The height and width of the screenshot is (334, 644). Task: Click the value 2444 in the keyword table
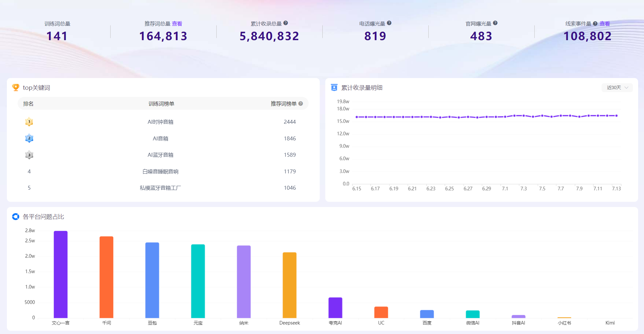[290, 122]
